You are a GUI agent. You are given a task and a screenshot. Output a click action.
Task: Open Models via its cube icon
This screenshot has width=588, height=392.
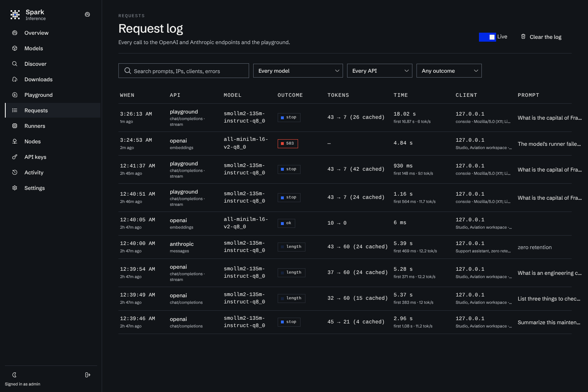pyautogui.click(x=15, y=48)
